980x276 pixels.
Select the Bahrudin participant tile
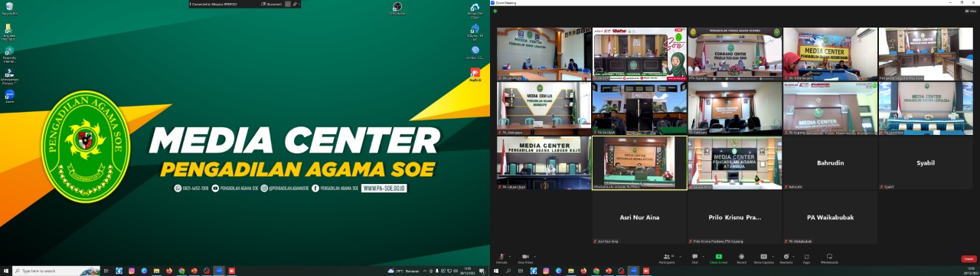click(830, 163)
